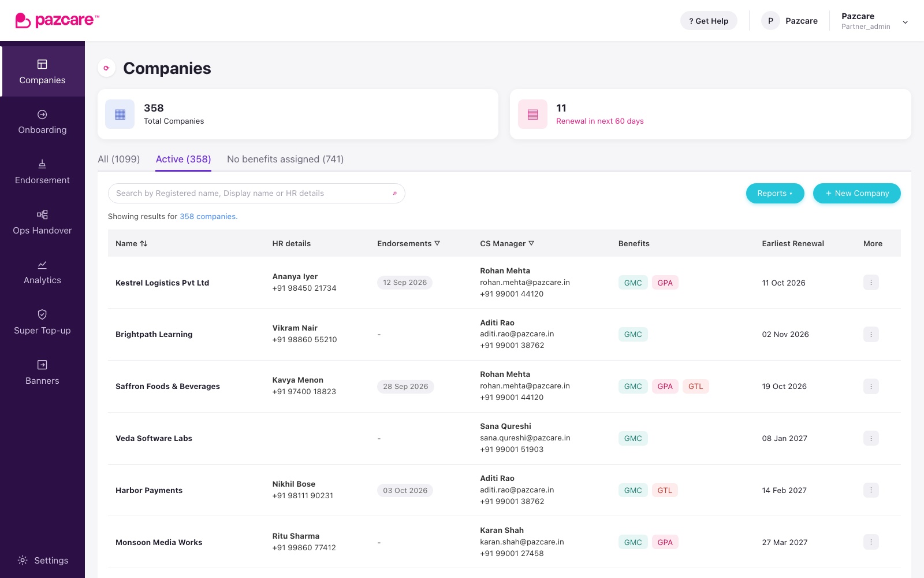The image size is (924, 578).
Task: Click the GMC badge for Kestrel Logistics
Action: coord(633,283)
